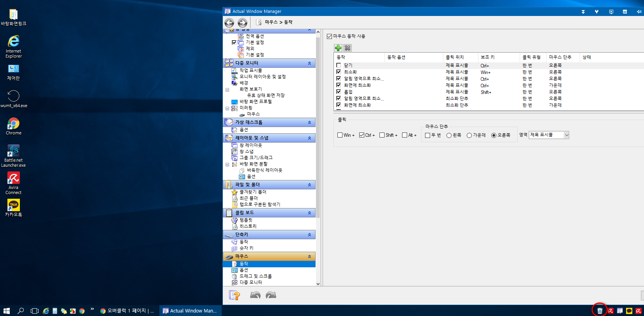The height and width of the screenshot is (316, 644).
Task: Open Actual Window Manager tray icon
Action: coord(620,311)
